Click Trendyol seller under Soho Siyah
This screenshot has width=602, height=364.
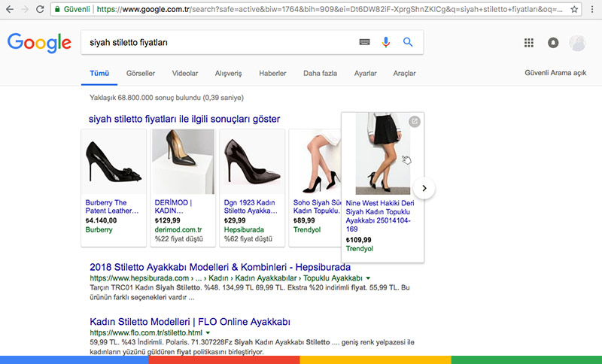click(307, 229)
